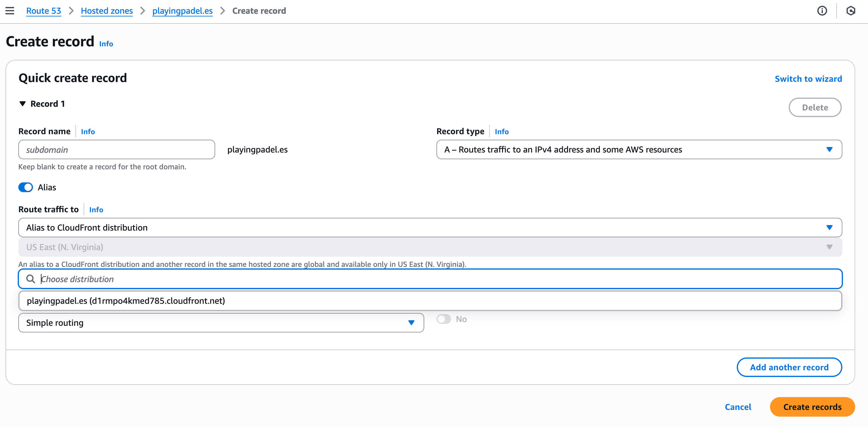Click the hexagon settings icon top right
The image size is (868, 427).
(x=851, y=11)
